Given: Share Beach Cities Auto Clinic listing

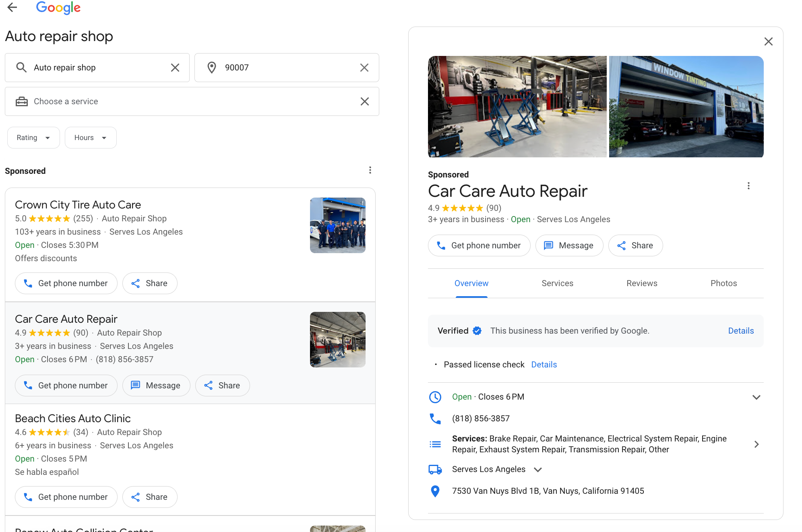Looking at the screenshot, I should pos(150,497).
